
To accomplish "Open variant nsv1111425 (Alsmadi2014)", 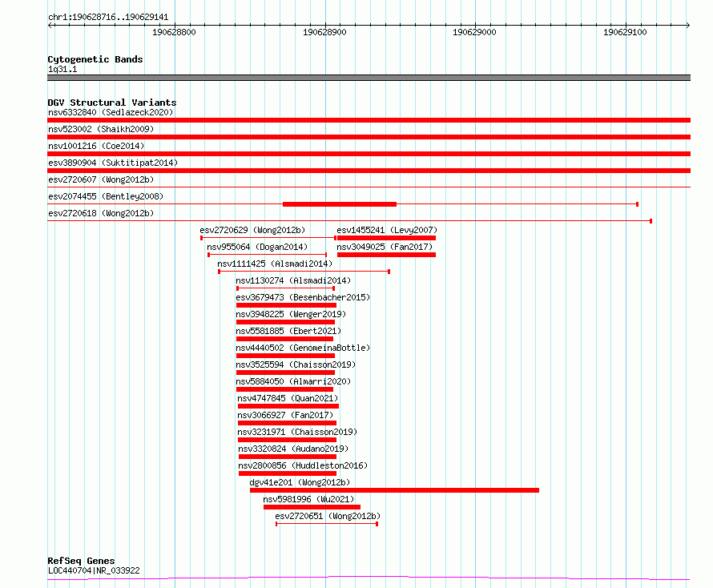I will click(x=275, y=264).
